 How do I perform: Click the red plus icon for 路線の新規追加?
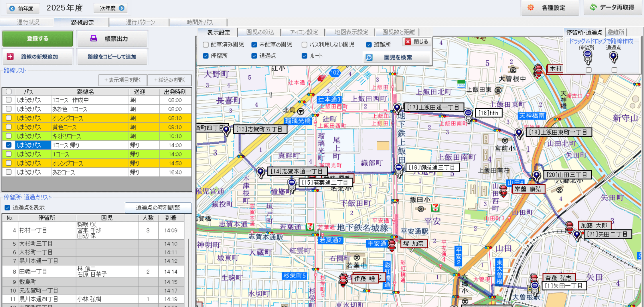pyautogui.click(x=10, y=56)
